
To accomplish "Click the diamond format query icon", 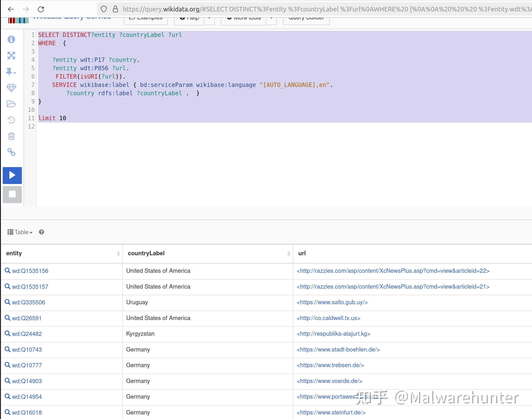I will pos(11,88).
